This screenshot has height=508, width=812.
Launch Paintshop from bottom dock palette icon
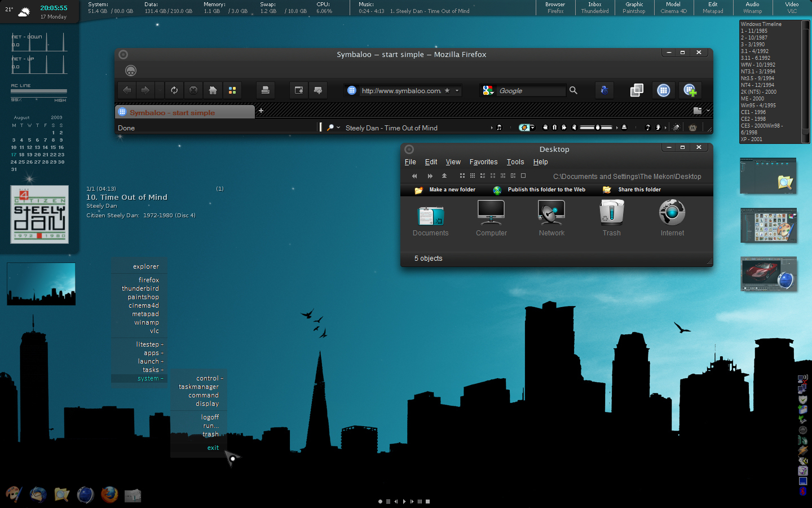pyautogui.click(x=14, y=494)
